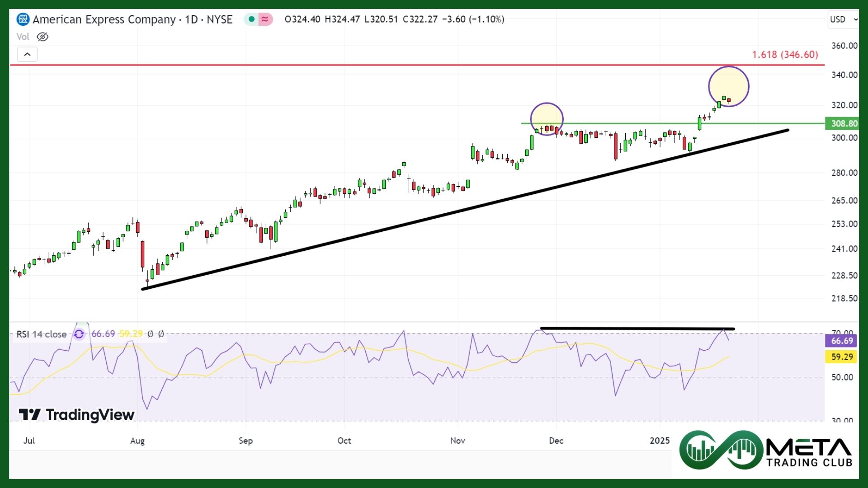The image size is (868, 488).
Task: Click the RSI legend value 66.69
Action: coord(103,334)
